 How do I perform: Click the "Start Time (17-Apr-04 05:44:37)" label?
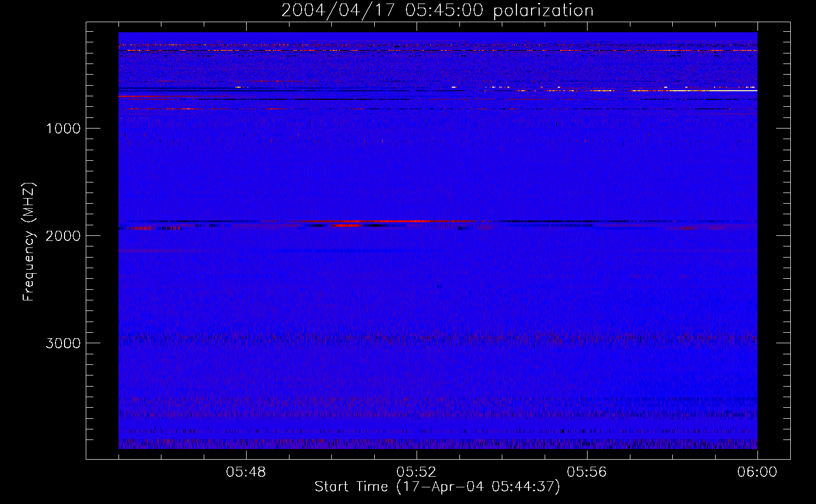click(x=437, y=487)
